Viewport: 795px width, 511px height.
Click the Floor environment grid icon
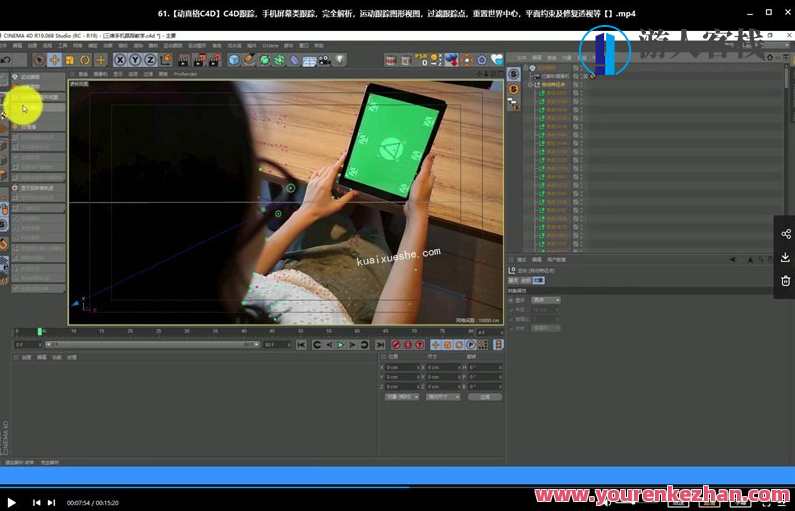tap(309, 61)
